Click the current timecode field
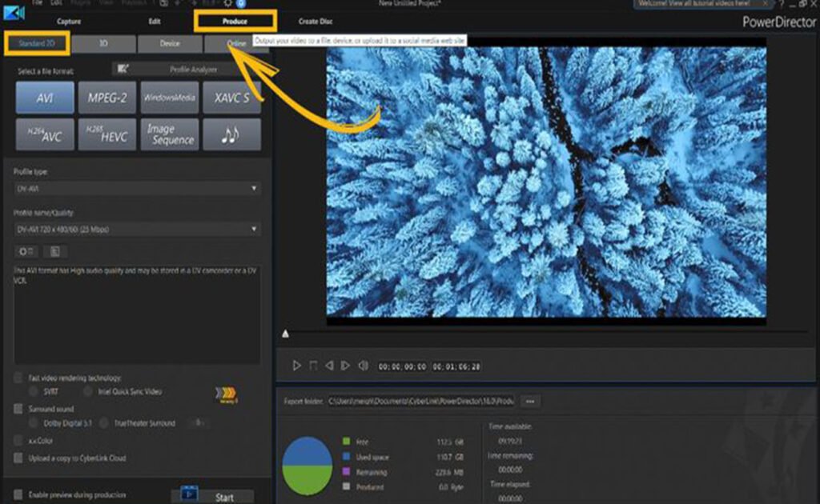 (402, 366)
